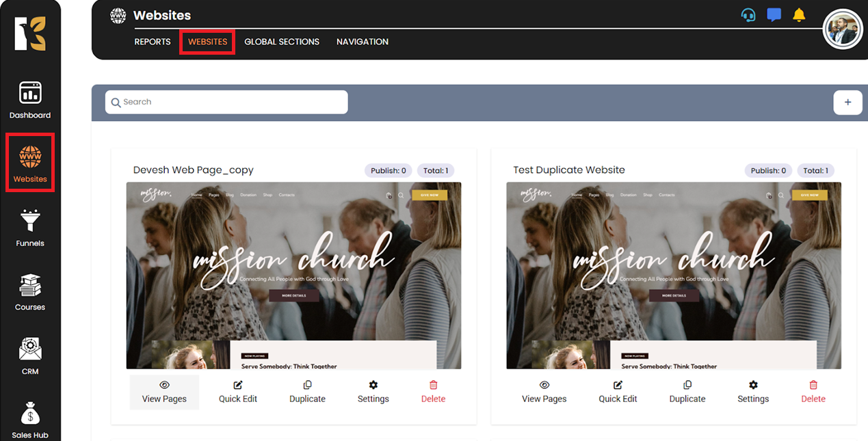The width and height of the screenshot is (868, 441).
Task: Select the Navigation tab
Action: click(363, 42)
